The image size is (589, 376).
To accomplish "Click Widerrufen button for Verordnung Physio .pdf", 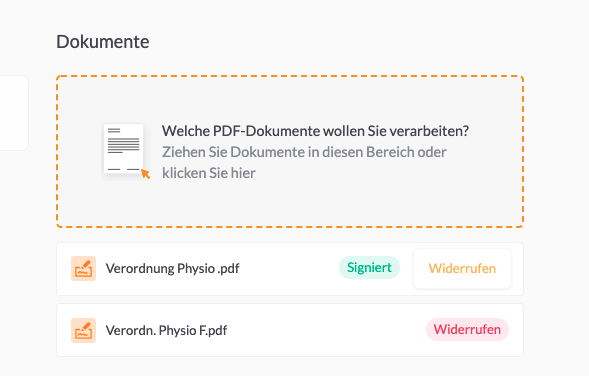I will 462,269.
